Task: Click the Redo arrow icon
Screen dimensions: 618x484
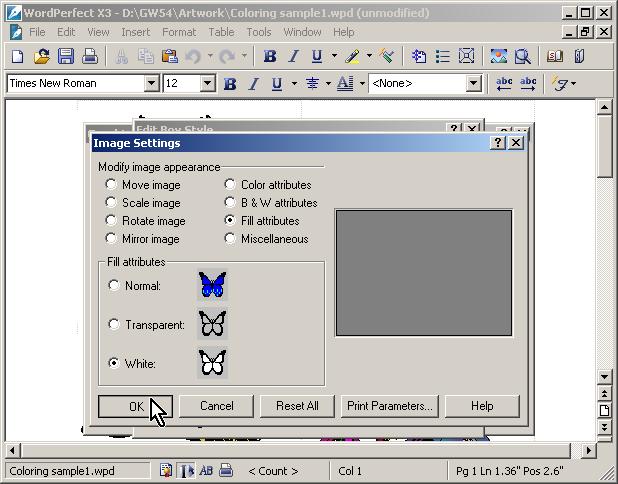Action: (x=227, y=56)
